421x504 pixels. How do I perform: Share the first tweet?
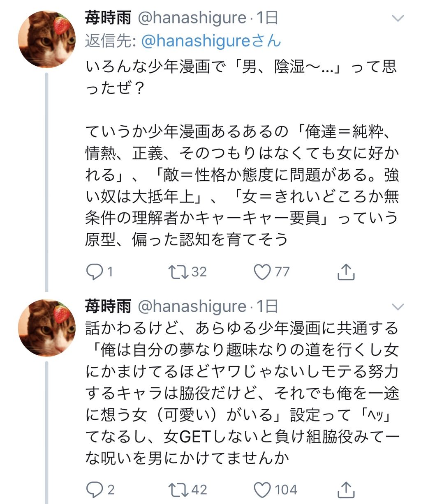[346, 272]
